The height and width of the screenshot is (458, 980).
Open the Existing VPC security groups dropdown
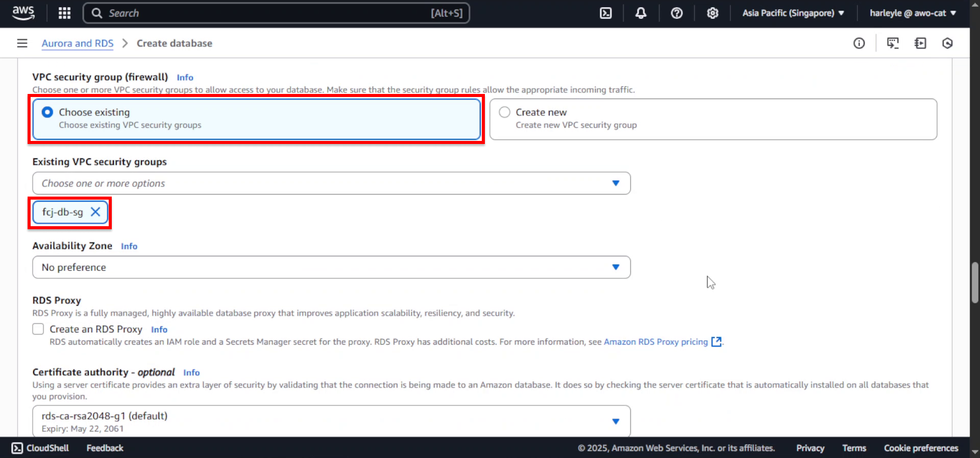pyautogui.click(x=331, y=183)
